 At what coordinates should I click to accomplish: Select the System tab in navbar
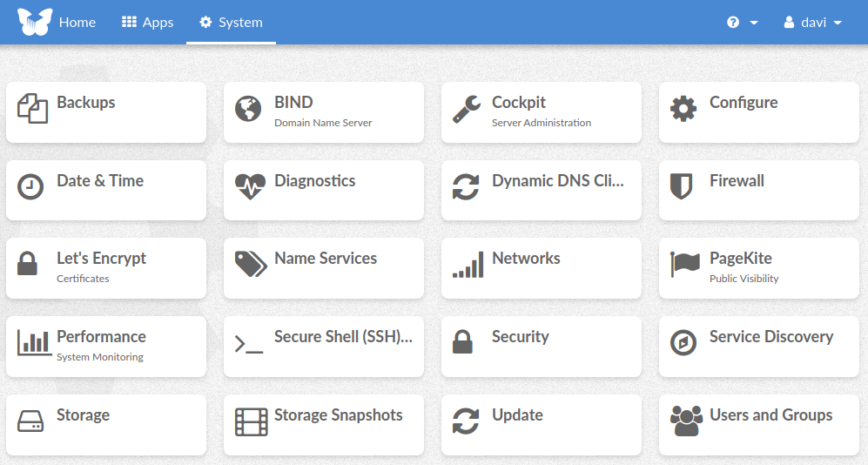(231, 22)
